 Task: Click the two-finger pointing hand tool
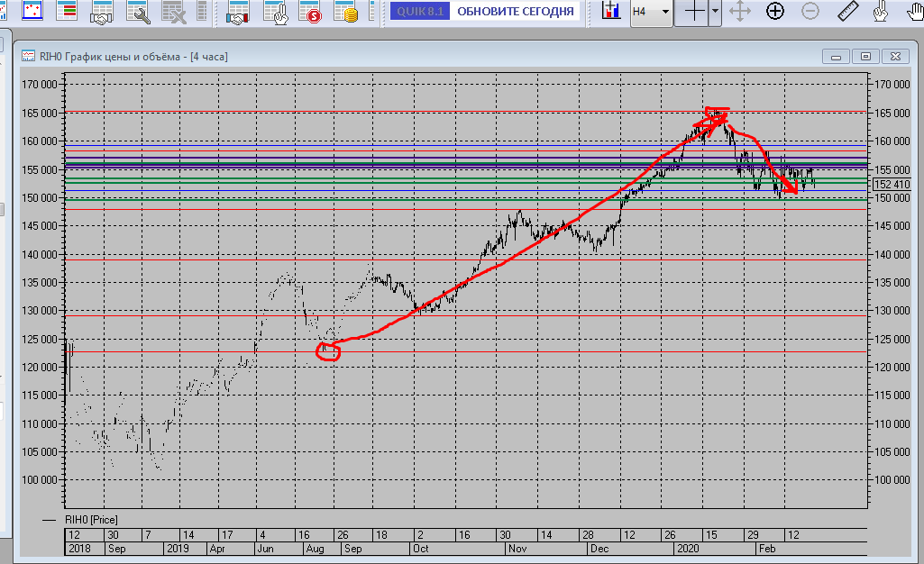pos(881,11)
